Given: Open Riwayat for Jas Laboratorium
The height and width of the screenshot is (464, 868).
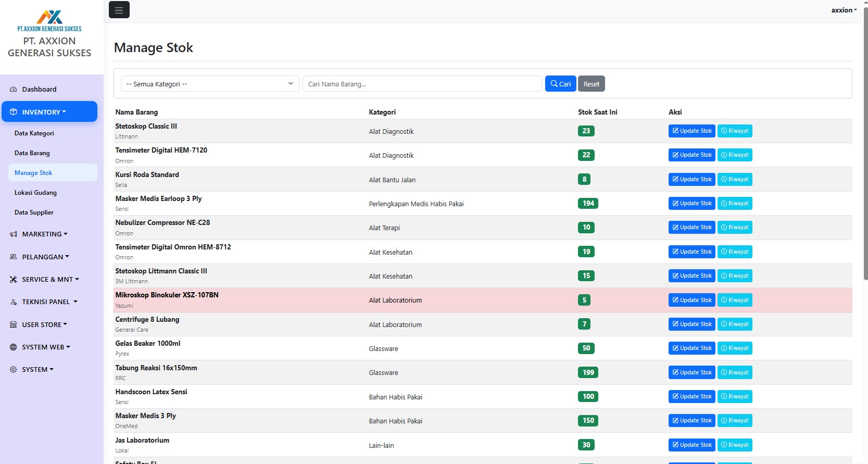Looking at the screenshot, I should 735,445.
